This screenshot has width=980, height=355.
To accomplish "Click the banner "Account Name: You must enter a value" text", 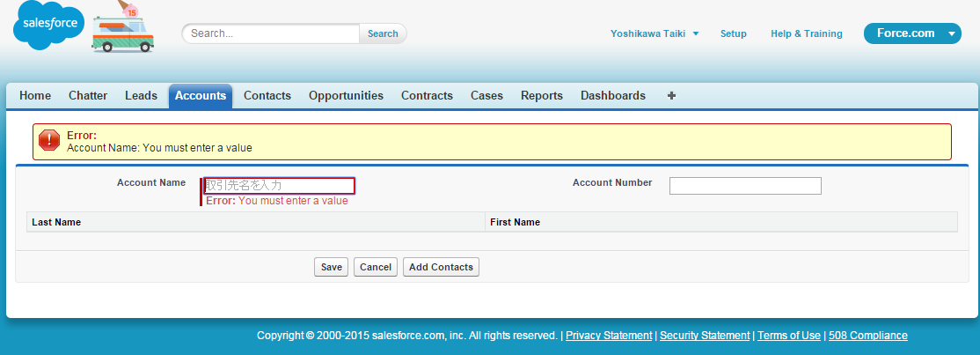I will point(159,148).
